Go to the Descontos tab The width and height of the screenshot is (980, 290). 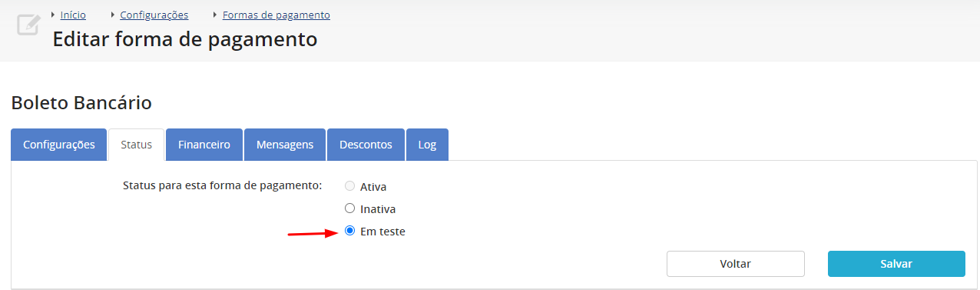click(x=366, y=145)
